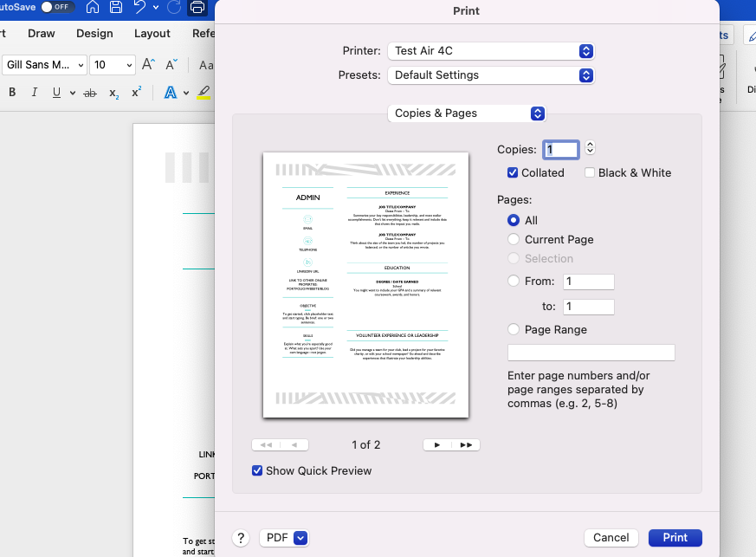756x557 pixels.
Task: Click the Print icon in the quick toolbar
Action: pyautogui.click(x=197, y=7)
